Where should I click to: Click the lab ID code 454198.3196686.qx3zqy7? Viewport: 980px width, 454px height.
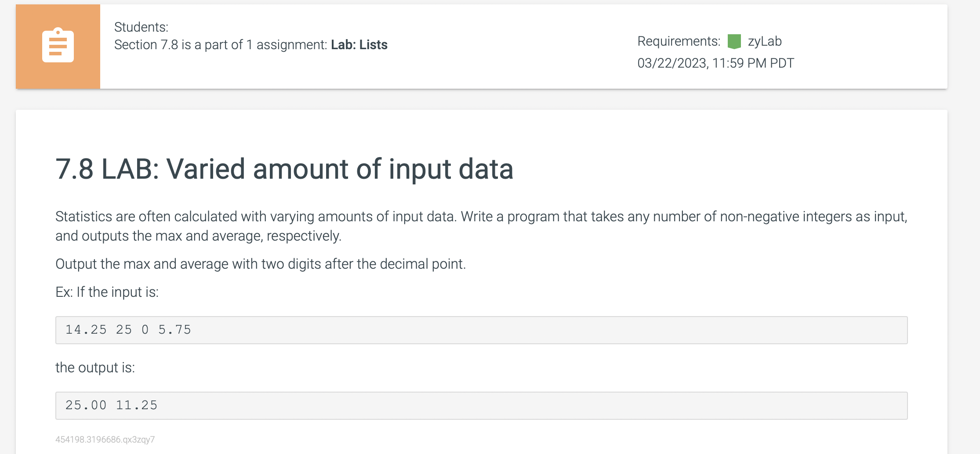(x=105, y=440)
